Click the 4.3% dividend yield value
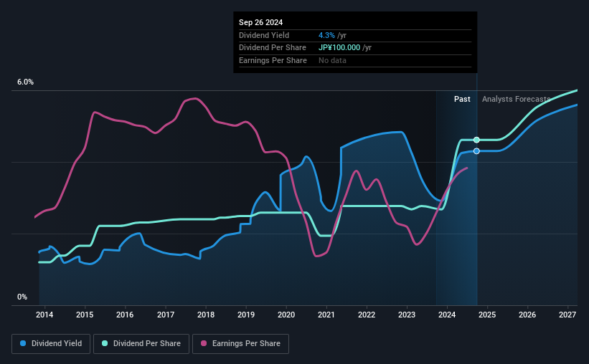Screen dimensions: 589x364 [x=326, y=35]
